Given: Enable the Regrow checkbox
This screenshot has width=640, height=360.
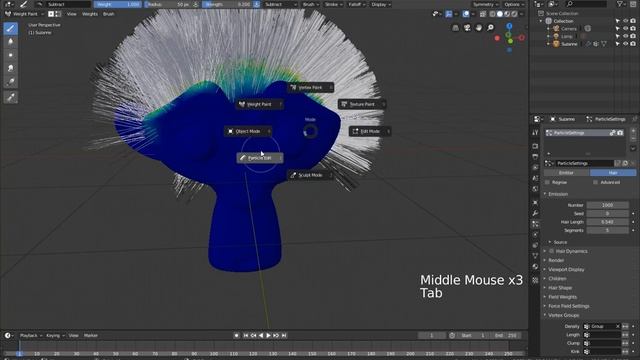Looking at the screenshot, I should click(547, 182).
